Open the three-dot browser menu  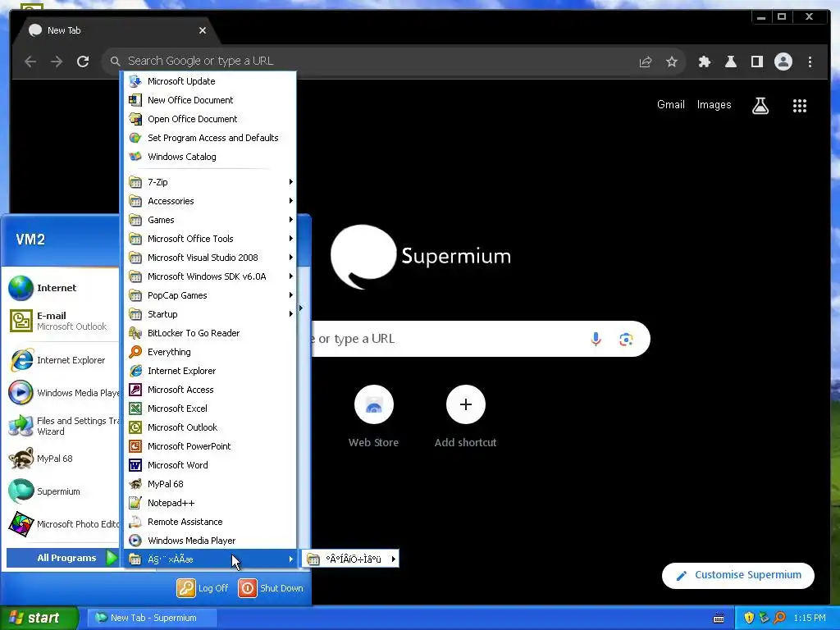[x=810, y=62]
